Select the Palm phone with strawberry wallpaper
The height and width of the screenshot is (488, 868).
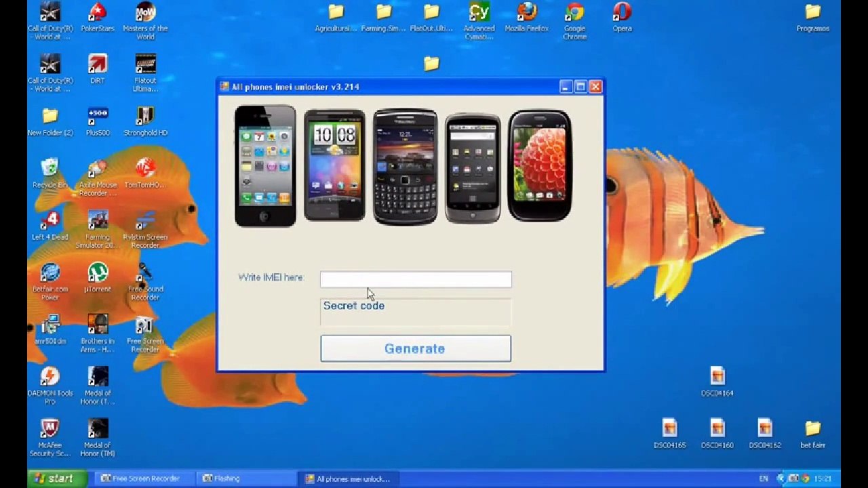(540, 165)
